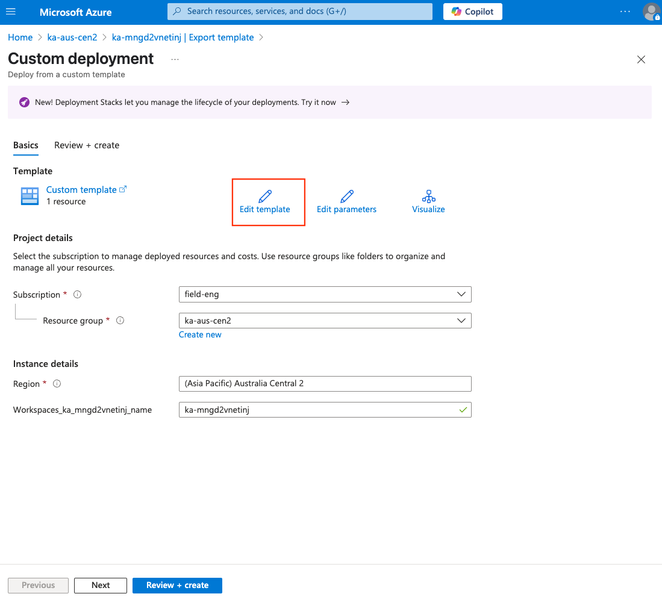
Task: Click the Subscription info icon
Action: point(78,295)
